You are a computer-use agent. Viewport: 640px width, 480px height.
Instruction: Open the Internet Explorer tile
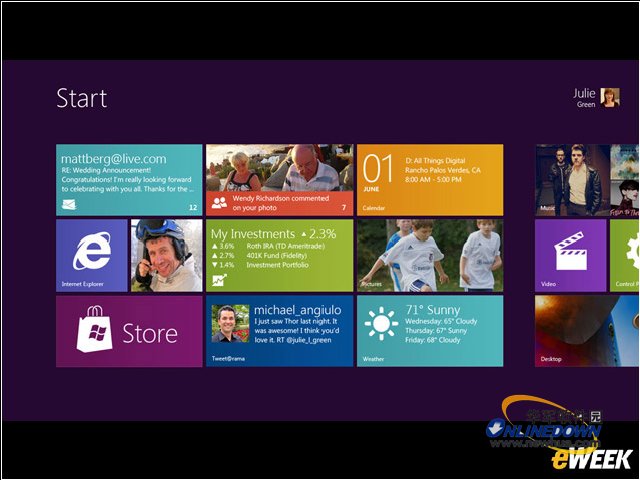pos(92,256)
